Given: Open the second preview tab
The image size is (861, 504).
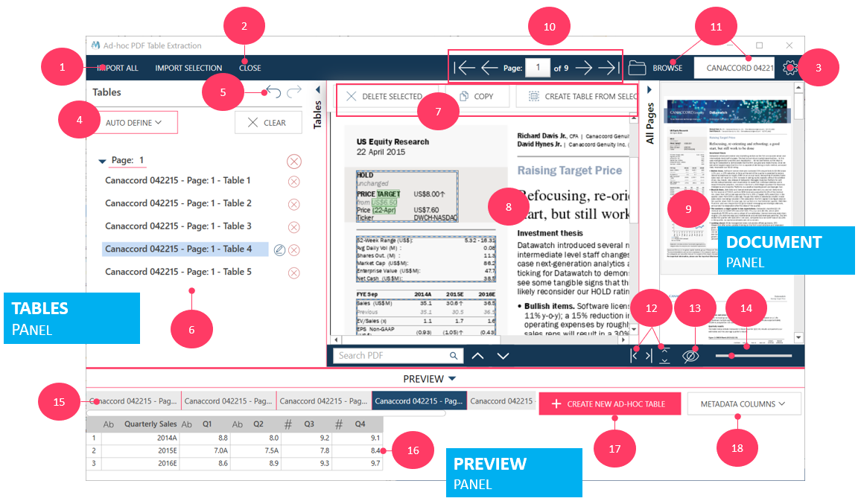Looking at the screenshot, I should click(x=229, y=401).
